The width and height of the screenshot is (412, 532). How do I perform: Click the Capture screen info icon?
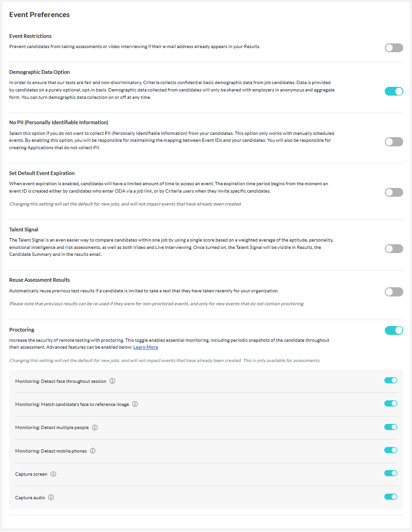point(53,474)
